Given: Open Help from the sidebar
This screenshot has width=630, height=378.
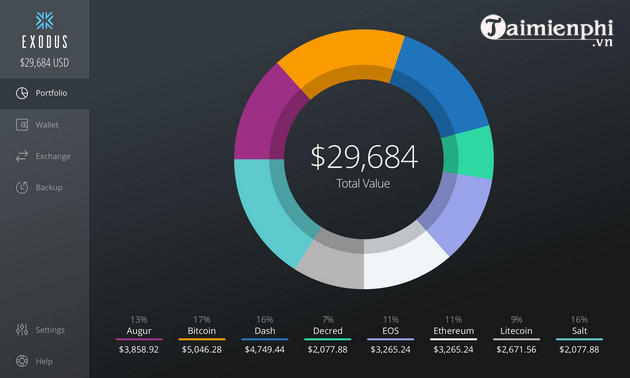Looking at the screenshot, I should (44, 361).
